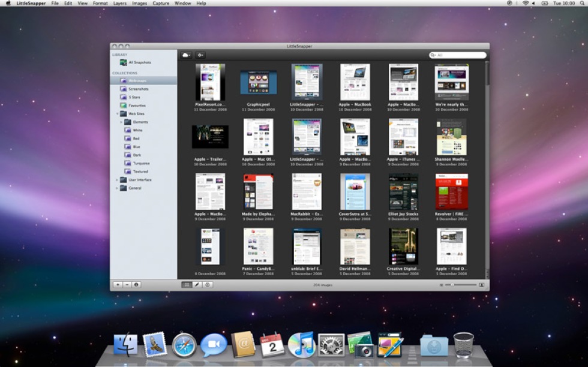The height and width of the screenshot is (367, 588).
Task: Open the cloud upload dropdown in toolbar
Action: coord(186,55)
